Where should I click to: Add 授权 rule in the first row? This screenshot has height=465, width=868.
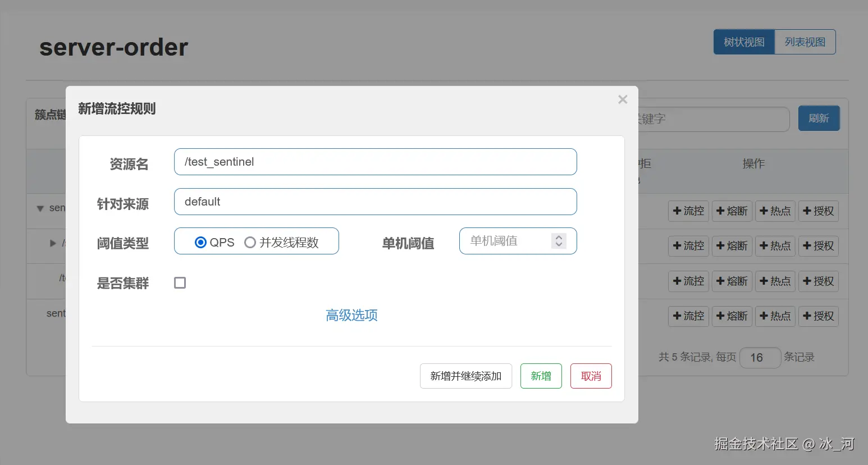(819, 211)
